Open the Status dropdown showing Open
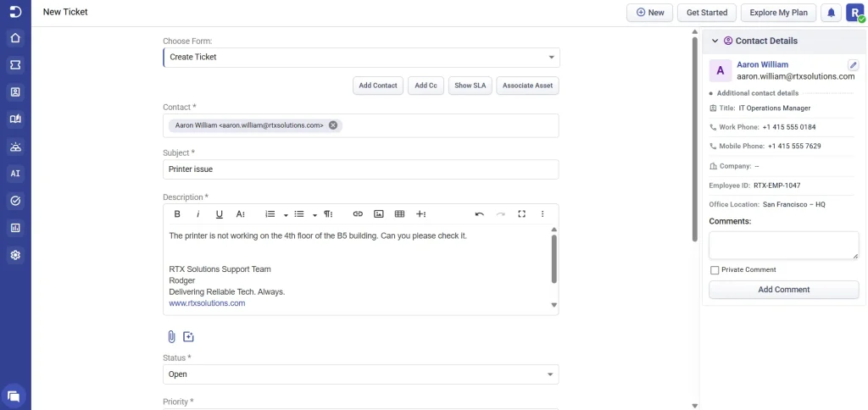Screen dimensions: 868x410 (x=361, y=374)
